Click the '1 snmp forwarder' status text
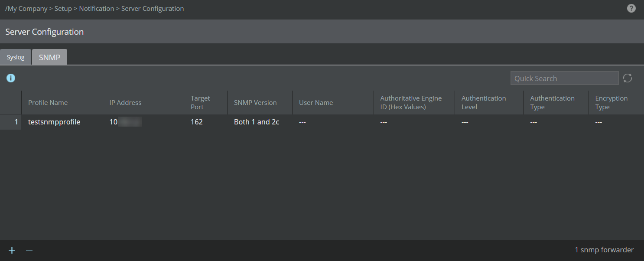 tap(604, 250)
